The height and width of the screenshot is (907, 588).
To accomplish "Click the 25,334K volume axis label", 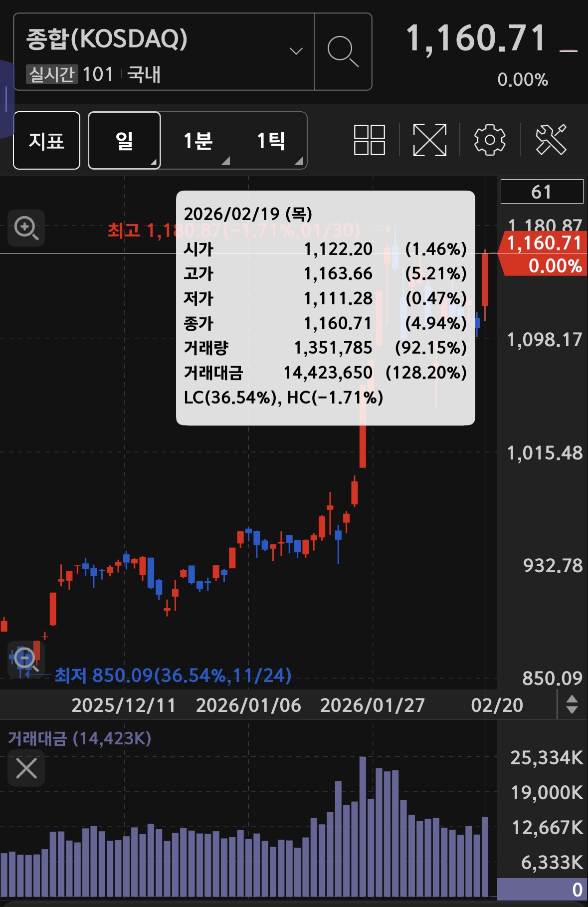I will click(x=547, y=757).
